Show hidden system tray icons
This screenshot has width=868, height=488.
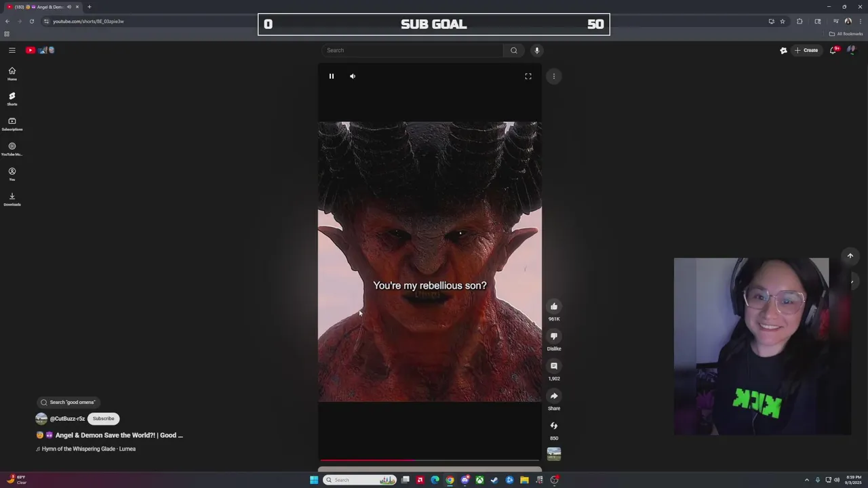pos(806,480)
